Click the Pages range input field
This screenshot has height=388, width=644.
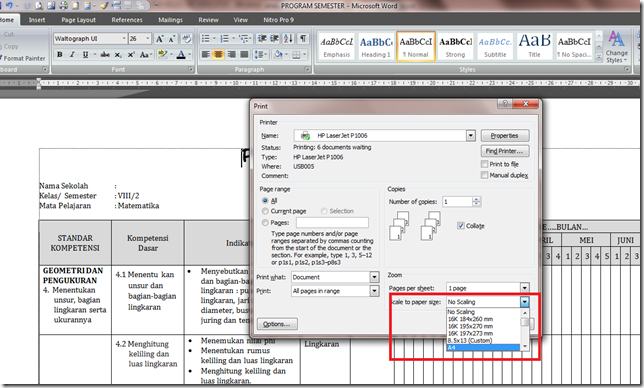tap(332, 223)
